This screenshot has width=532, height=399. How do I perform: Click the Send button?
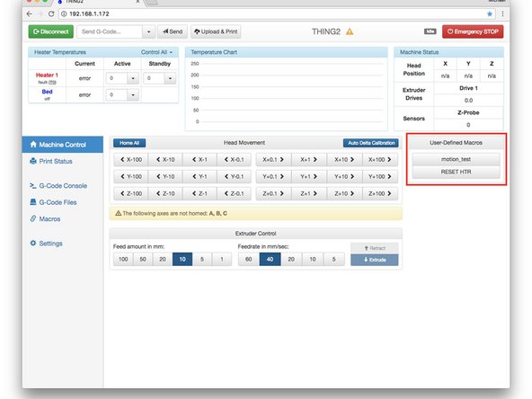point(173,31)
